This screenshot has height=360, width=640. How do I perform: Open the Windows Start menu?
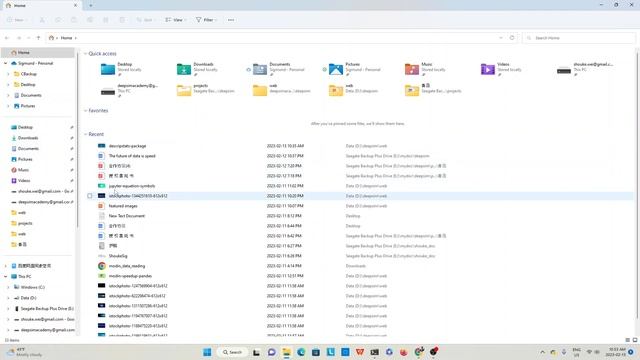tap(207, 352)
